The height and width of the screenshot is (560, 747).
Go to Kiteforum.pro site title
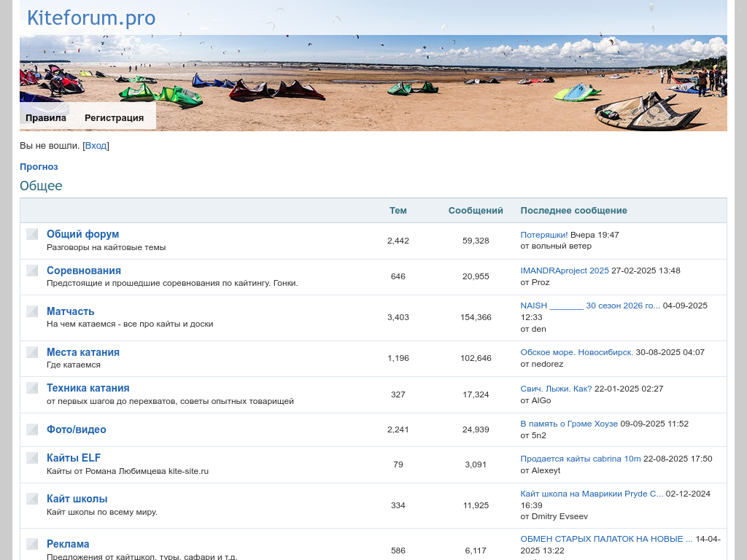coord(91,17)
